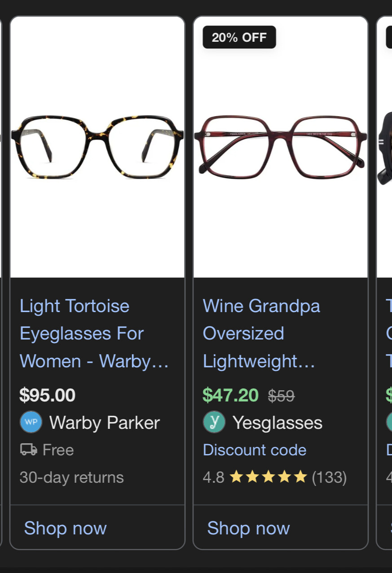Click the Warby Parker WP logo icon
The height and width of the screenshot is (573, 392).
31,422
